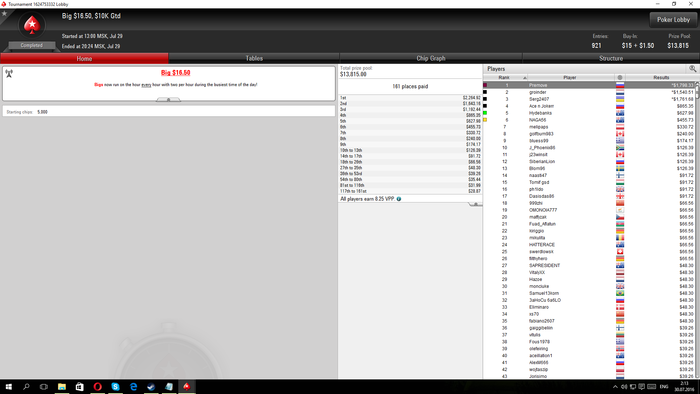Screen dimensions: 700x394
Task: Click the 161 places paid text
Action: coord(410,87)
